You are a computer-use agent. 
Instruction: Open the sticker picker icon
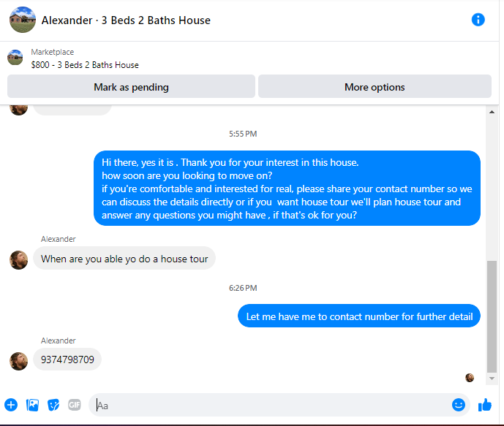pyautogui.click(x=53, y=405)
